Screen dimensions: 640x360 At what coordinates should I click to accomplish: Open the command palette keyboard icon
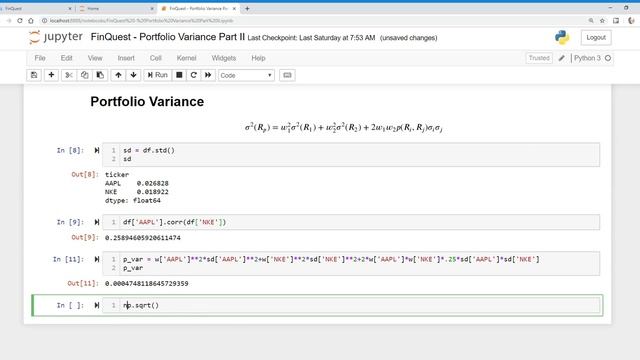(287, 75)
